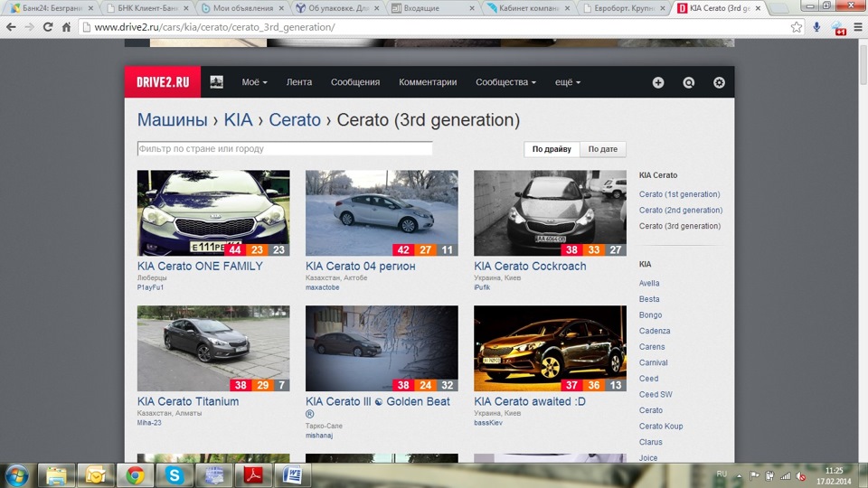This screenshot has height=488, width=868.
Task: Open Windows Start button
Action: pos(17,475)
